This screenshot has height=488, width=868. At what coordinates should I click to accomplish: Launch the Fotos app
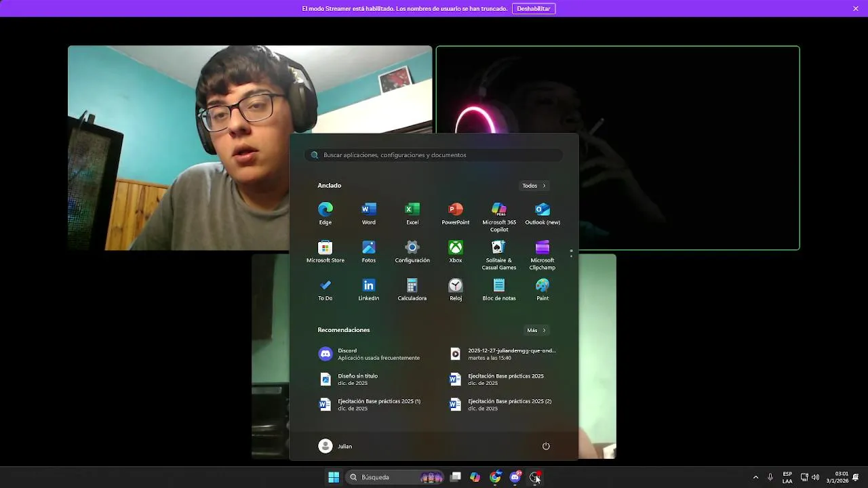369,251
